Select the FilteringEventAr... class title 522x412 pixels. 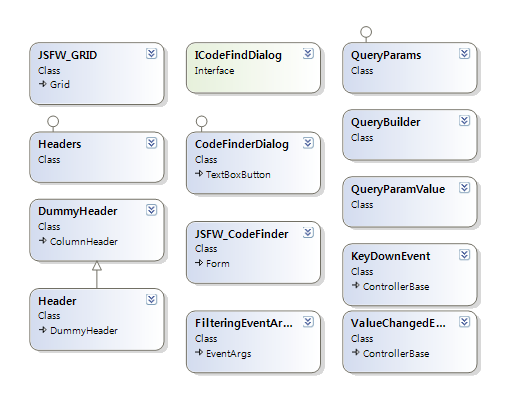tap(244, 324)
